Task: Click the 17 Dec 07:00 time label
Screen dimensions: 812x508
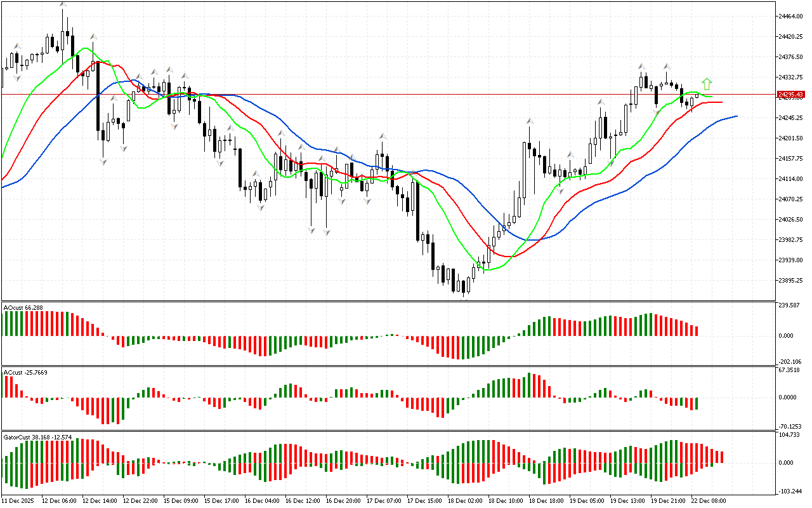Action: pos(384,501)
